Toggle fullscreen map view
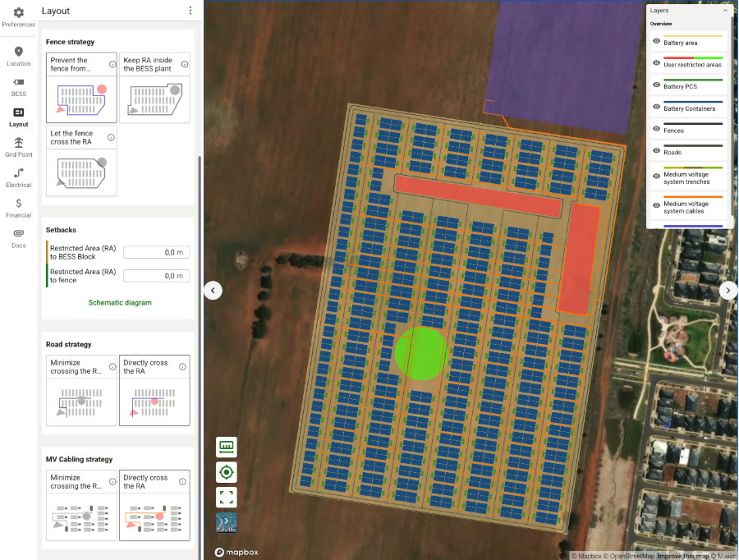 click(227, 497)
